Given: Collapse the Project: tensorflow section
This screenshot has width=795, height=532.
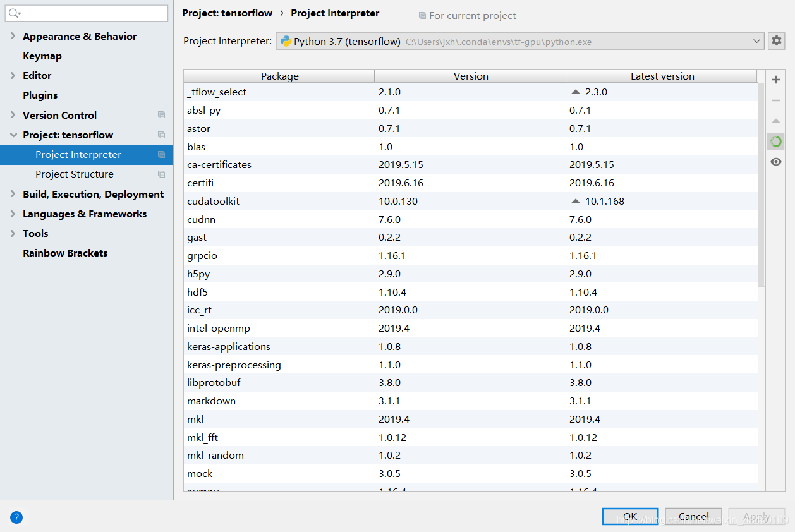Looking at the screenshot, I should click(x=13, y=135).
